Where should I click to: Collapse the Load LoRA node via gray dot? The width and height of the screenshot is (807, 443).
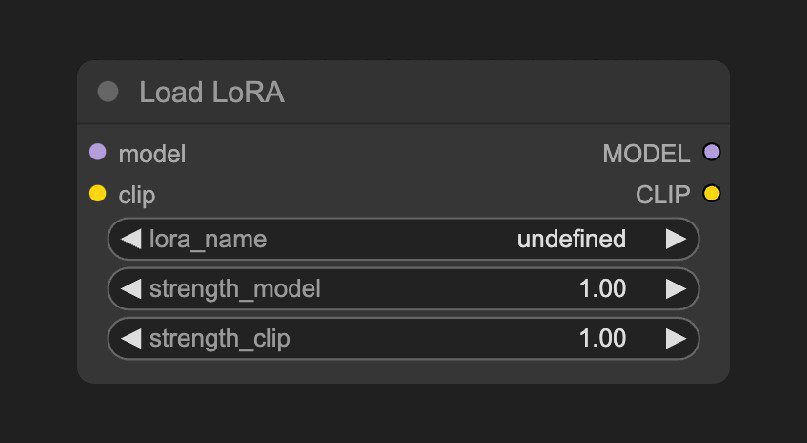coord(108,92)
